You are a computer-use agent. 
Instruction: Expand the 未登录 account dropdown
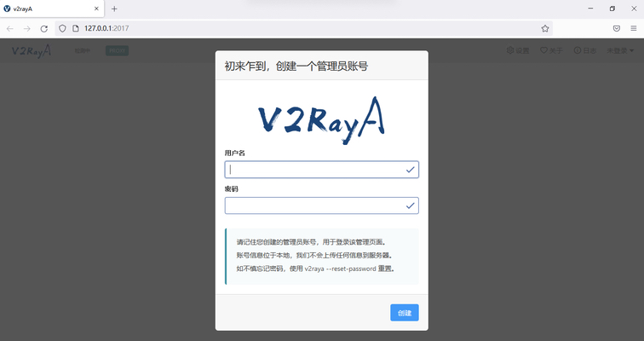click(x=620, y=50)
